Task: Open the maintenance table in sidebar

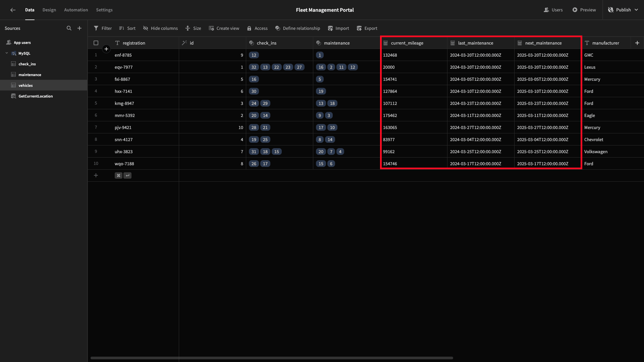Action: [44, 75]
